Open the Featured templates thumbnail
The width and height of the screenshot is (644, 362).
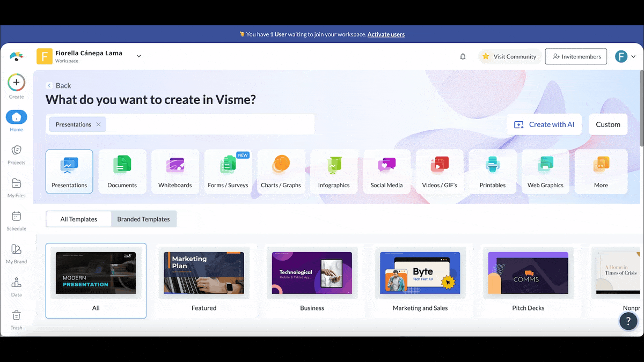(x=204, y=280)
